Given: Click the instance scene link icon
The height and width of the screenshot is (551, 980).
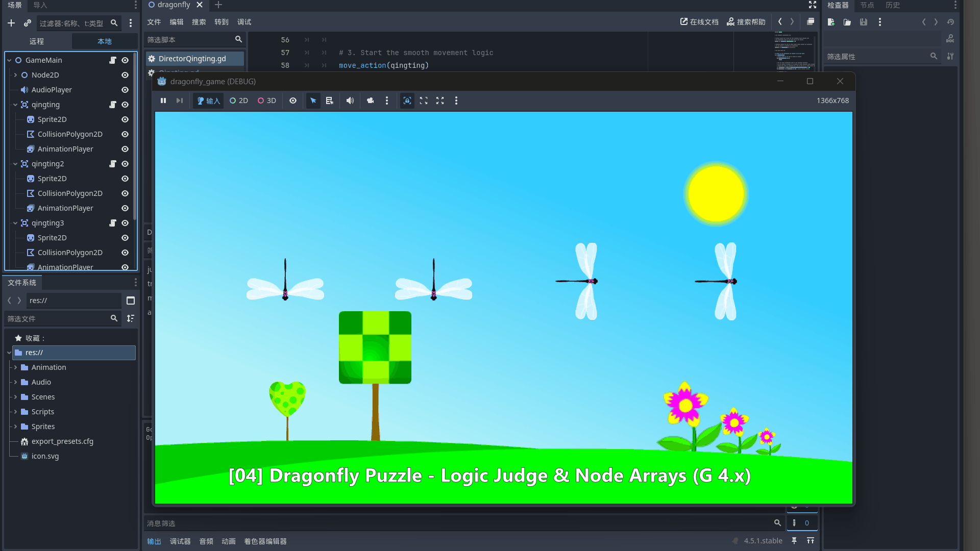Looking at the screenshot, I should pyautogui.click(x=28, y=23).
